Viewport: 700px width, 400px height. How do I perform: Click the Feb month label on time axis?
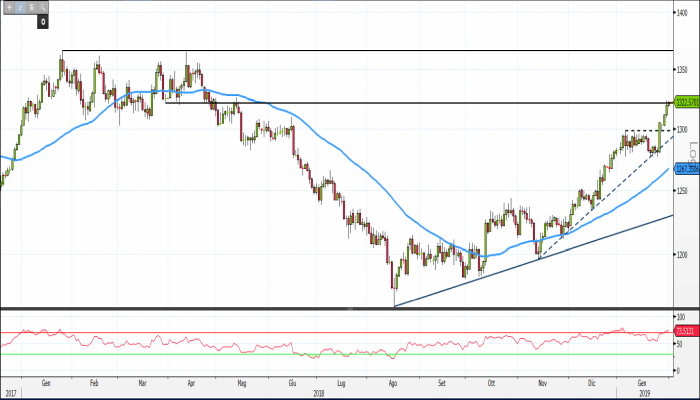tap(94, 382)
